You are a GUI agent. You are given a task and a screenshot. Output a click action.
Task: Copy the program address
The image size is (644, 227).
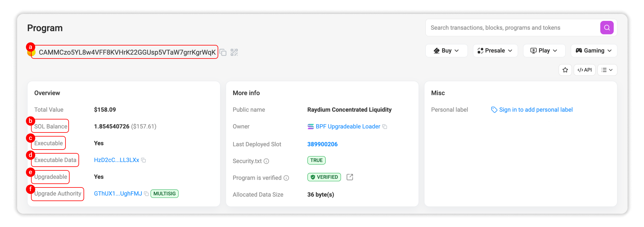223,52
